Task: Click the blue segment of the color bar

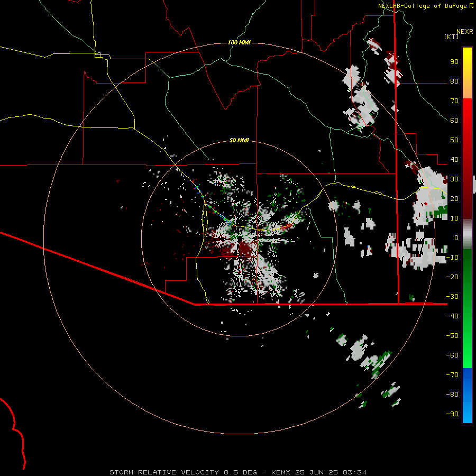Action: [467, 395]
